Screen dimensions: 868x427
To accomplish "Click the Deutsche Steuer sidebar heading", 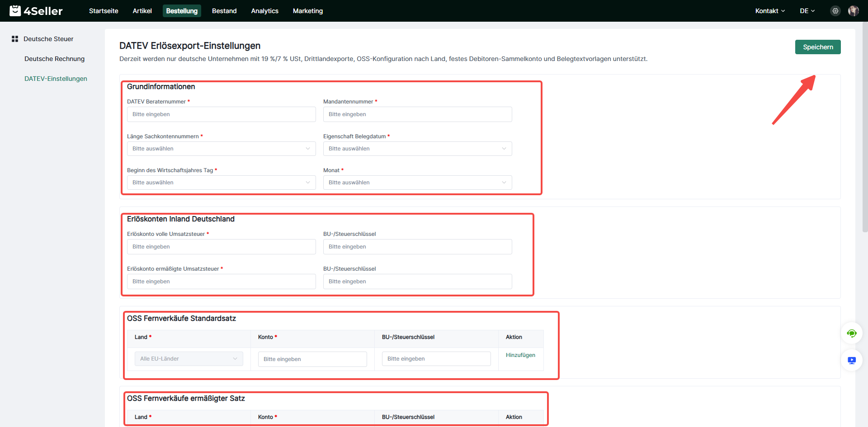I will tap(48, 39).
